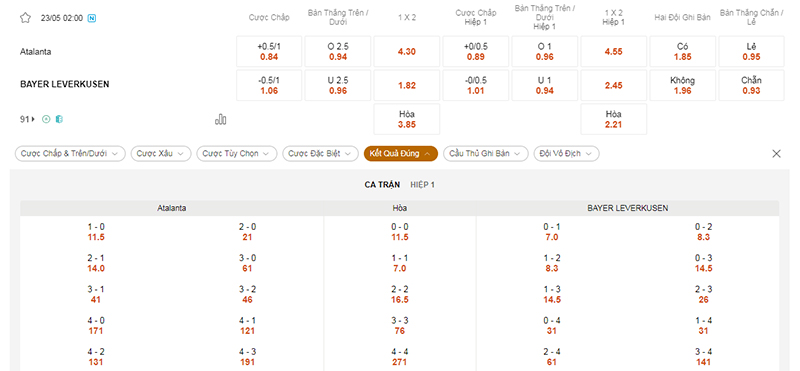Pick correct score 2 - 1 at 14.0
The image size is (800, 371).
pos(96,263)
